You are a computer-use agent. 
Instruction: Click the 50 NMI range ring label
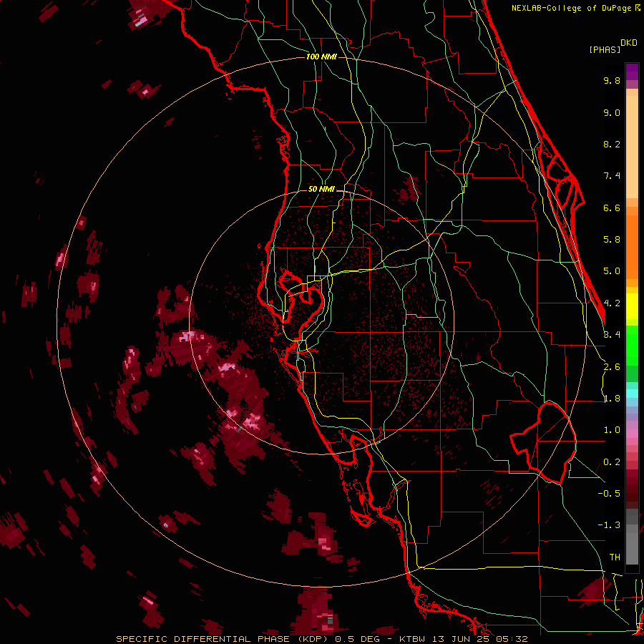(321, 190)
